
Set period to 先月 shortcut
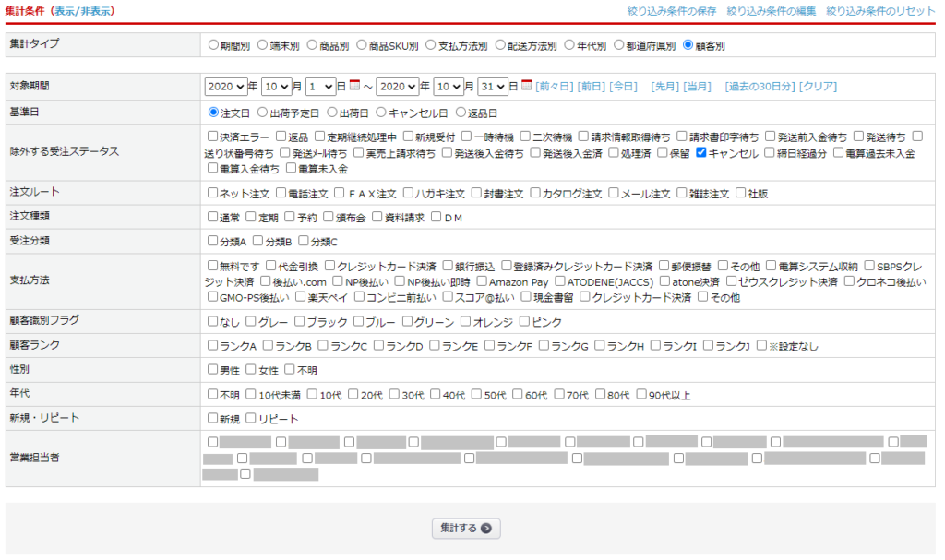(x=664, y=87)
